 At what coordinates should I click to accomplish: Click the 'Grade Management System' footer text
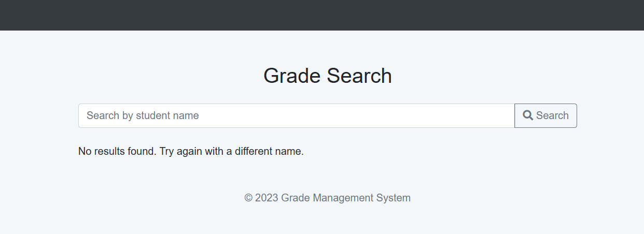coord(346,198)
